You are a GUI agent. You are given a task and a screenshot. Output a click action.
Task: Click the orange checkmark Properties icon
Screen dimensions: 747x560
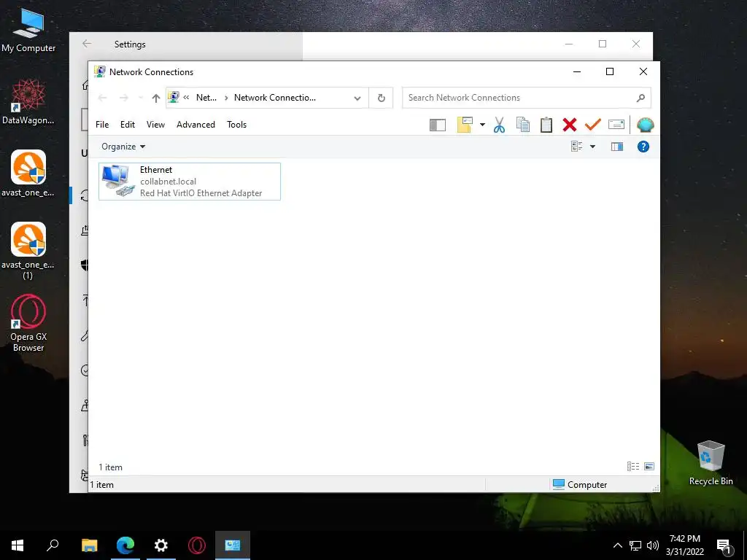[x=592, y=125]
